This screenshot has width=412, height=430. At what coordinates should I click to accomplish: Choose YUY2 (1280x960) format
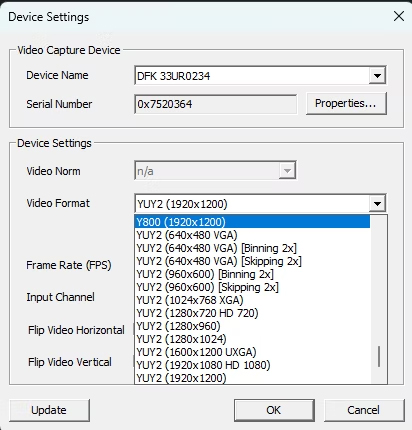252,326
